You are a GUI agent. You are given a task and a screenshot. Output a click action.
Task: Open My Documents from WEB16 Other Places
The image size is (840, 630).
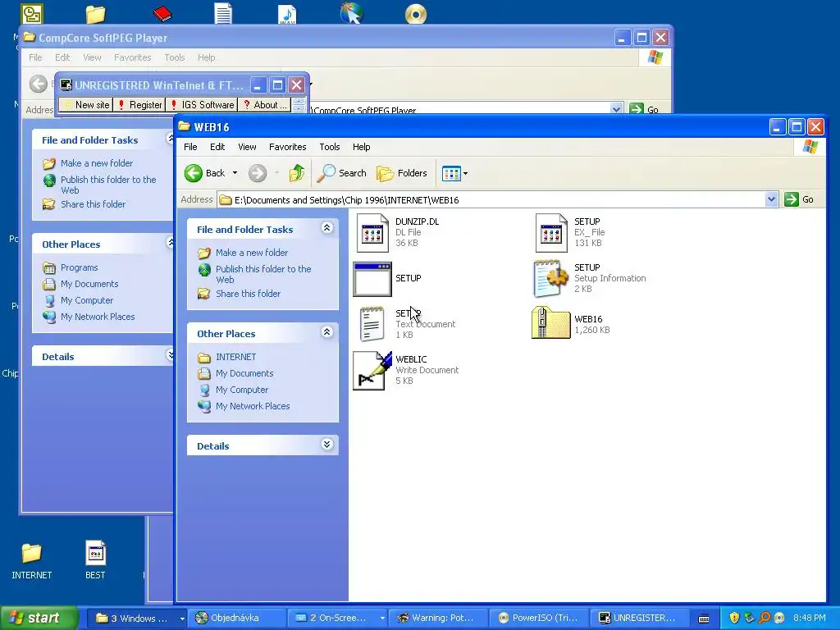click(244, 373)
